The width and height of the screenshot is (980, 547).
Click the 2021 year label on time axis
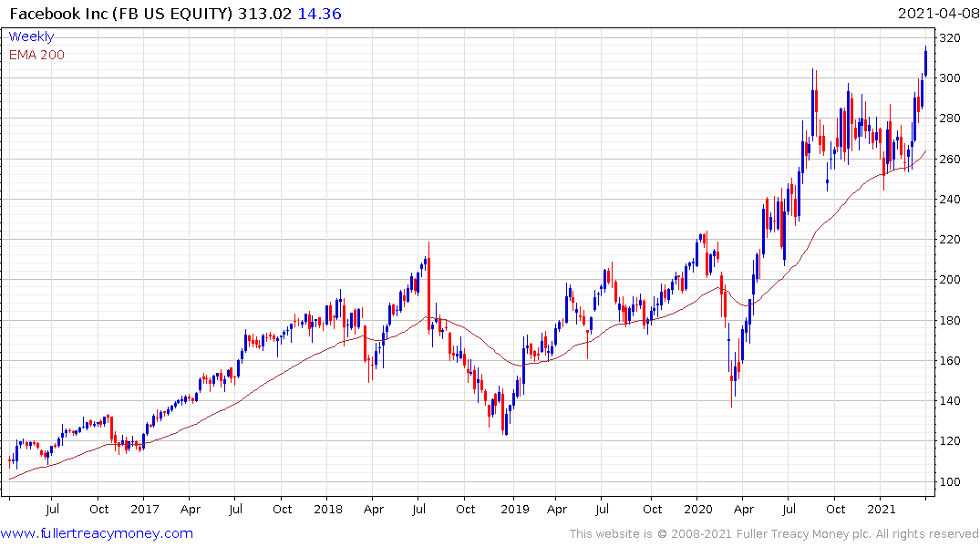882,509
